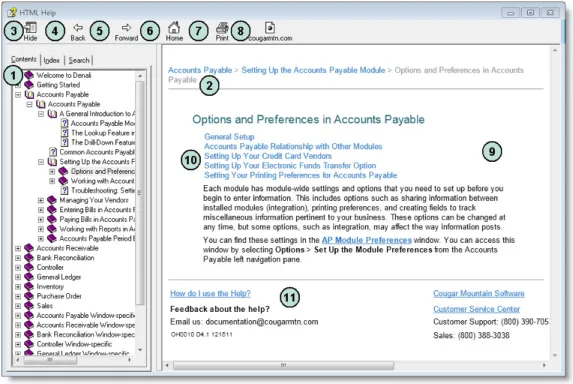
Task: Click the General Ledger book icon
Action: pos(29,277)
